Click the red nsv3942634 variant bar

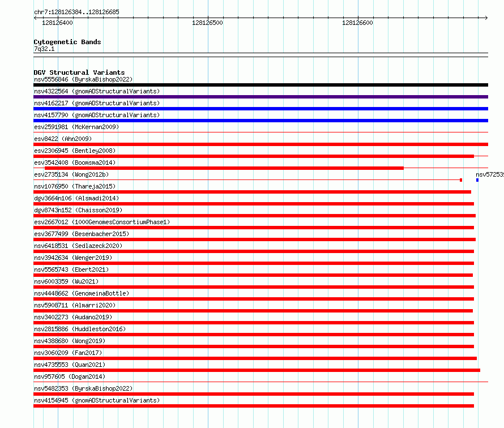coord(254,263)
